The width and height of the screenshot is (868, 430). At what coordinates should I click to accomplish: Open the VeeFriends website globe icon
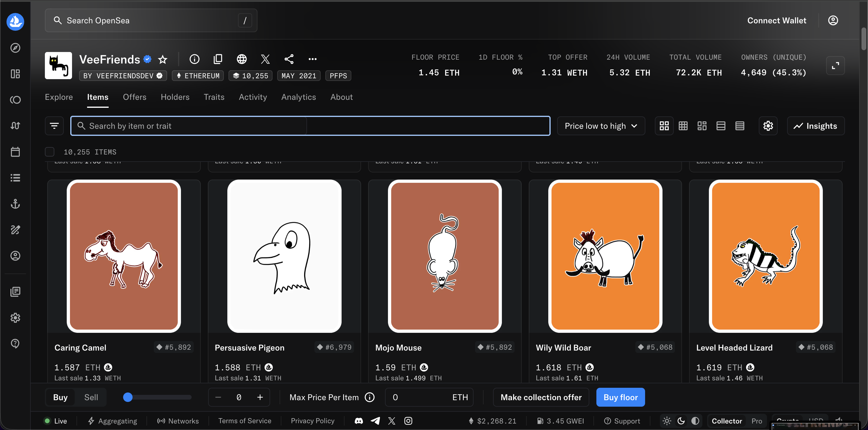tap(242, 59)
